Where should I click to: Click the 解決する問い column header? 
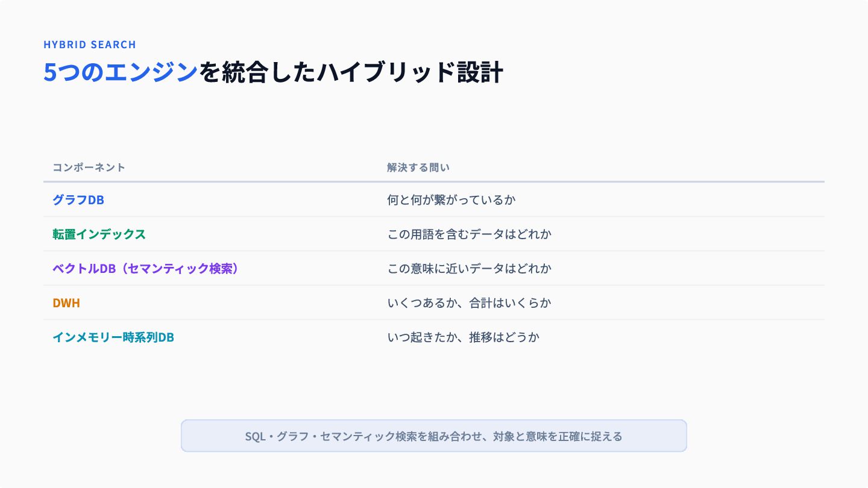point(418,167)
